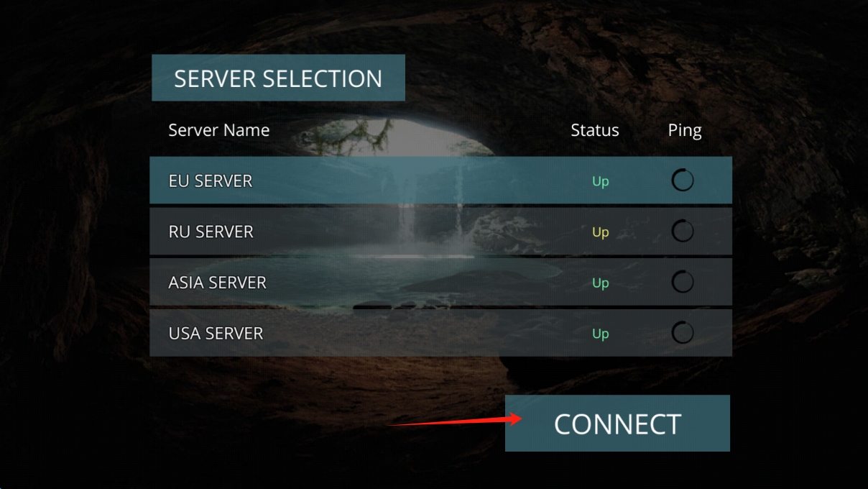Pick the USA SERVER entry
Screen dimensions: 868x489
(440, 333)
